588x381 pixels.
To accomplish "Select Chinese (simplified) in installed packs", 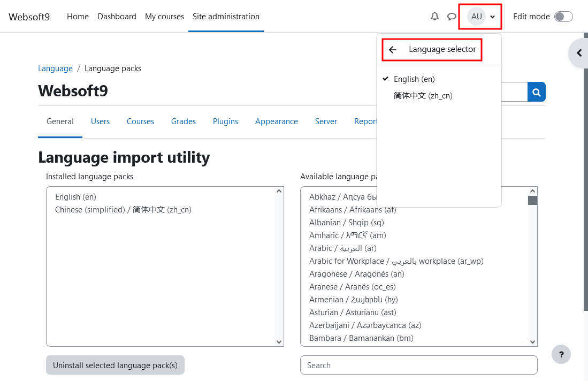I will [x=123, y=210].
